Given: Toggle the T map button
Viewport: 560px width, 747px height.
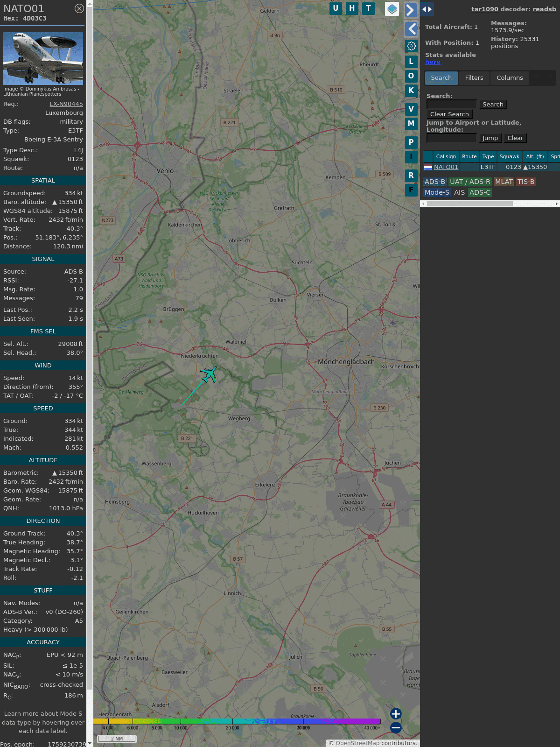Looking at the screenshot, I should [369, 8].
